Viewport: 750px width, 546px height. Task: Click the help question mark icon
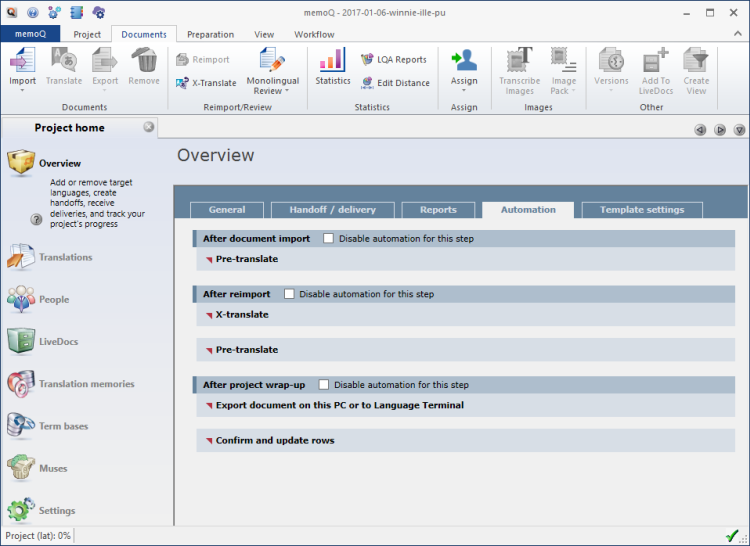point(36,219)
